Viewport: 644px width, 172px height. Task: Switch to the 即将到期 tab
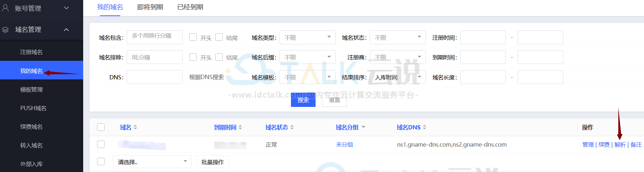150,7
